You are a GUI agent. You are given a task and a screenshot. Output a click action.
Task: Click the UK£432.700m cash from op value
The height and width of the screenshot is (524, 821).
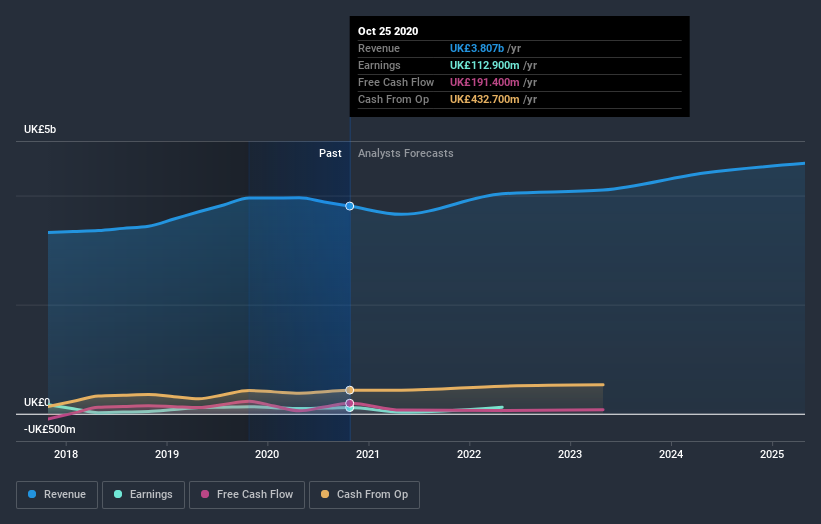[485, 99]
